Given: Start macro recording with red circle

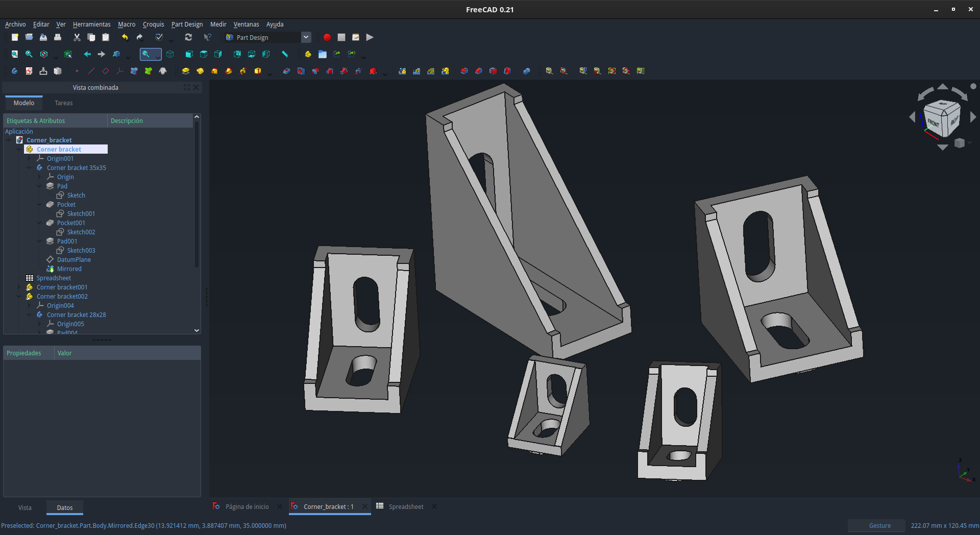Looking at the screenshot, I should (327, 37).
